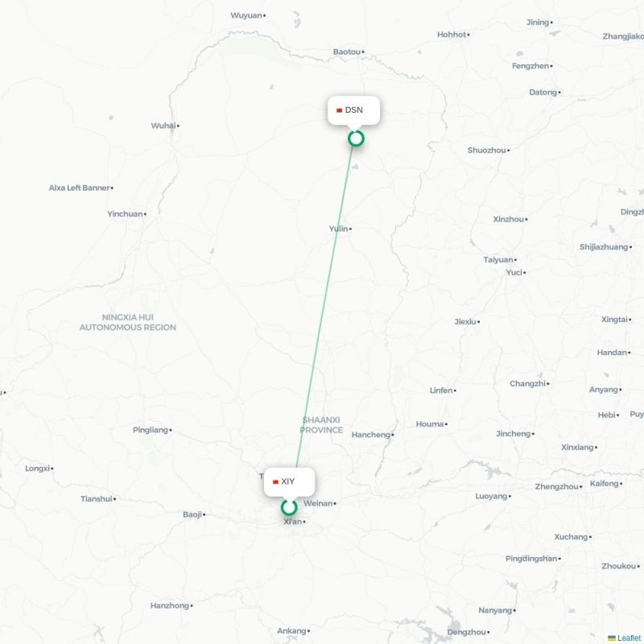Viewport: 644px width, 644px height.
Task: Click the Yinchuan city label
Action: coord(125,214)
